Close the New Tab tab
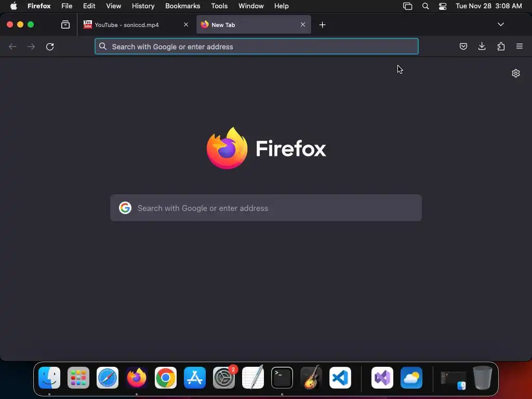Image resolution: width=532 pixels, height=399 pixels. coord(303,24)
